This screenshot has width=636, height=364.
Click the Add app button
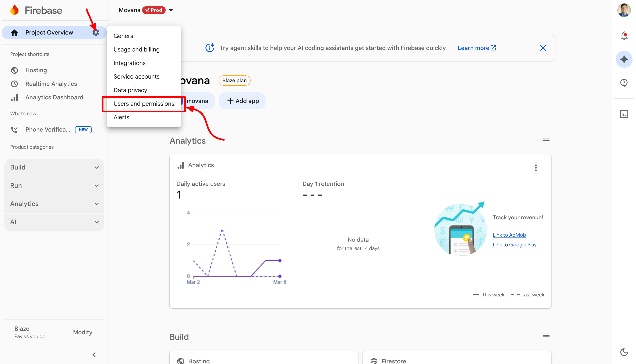[x=243, y=101]
